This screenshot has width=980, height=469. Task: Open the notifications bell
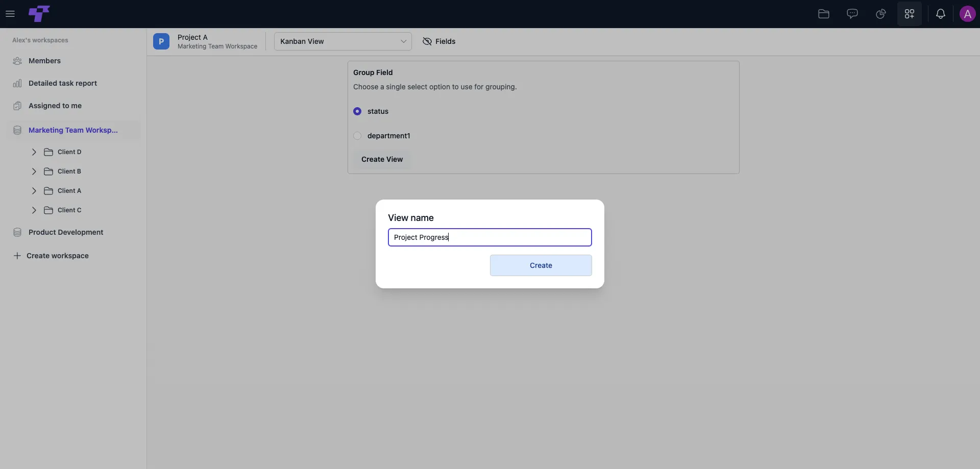941,14
